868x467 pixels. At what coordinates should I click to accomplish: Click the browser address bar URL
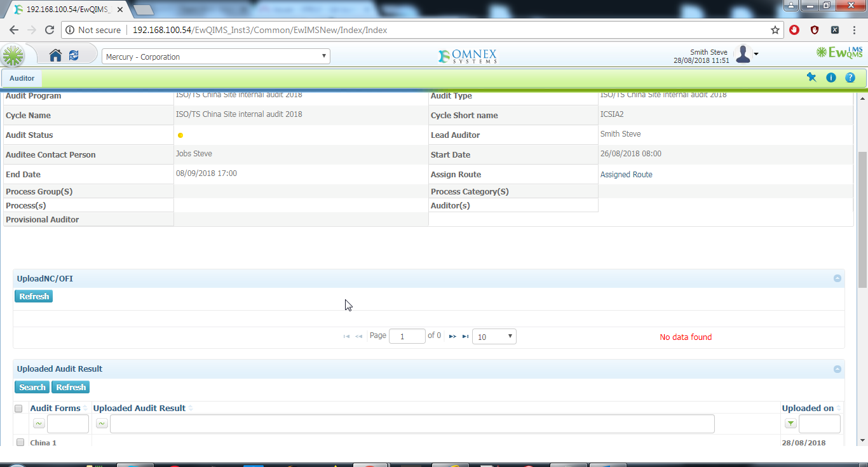[260, 30]
